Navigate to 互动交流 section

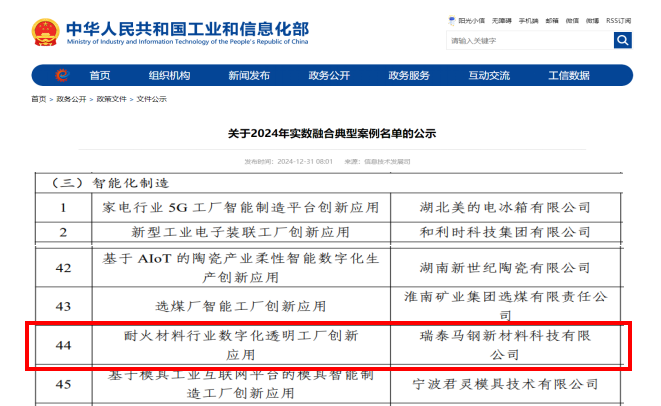tap(489, 76)
